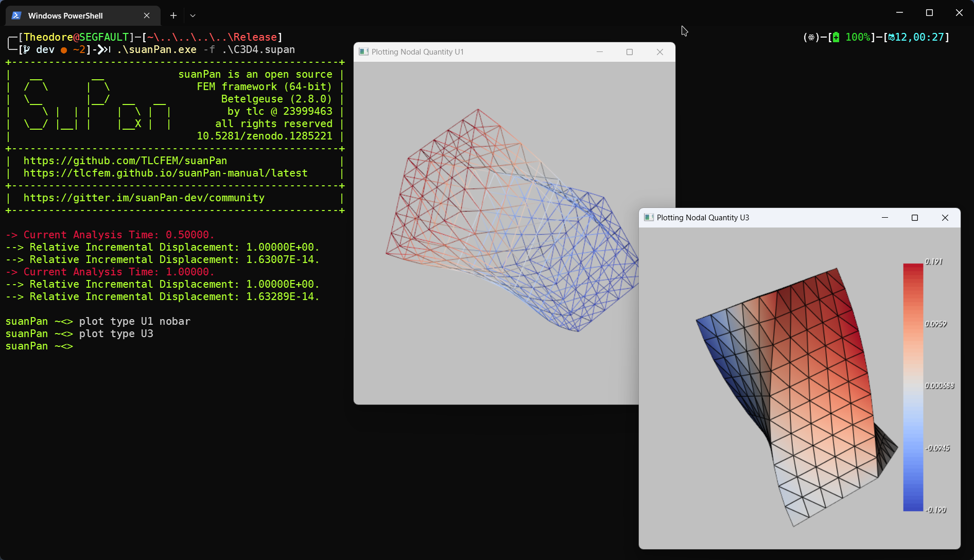The width and height of the screenshot is (974, 560).
Task: Click the 1.63007E-14 displacement line
Action: [163, 259]
